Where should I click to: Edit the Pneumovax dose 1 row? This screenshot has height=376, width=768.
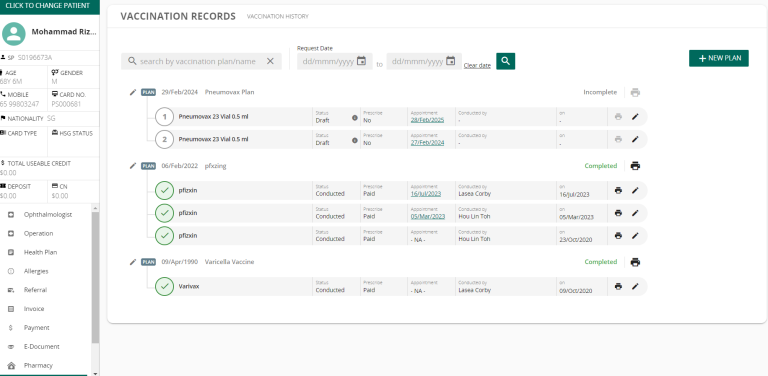(x=635, y=117)
